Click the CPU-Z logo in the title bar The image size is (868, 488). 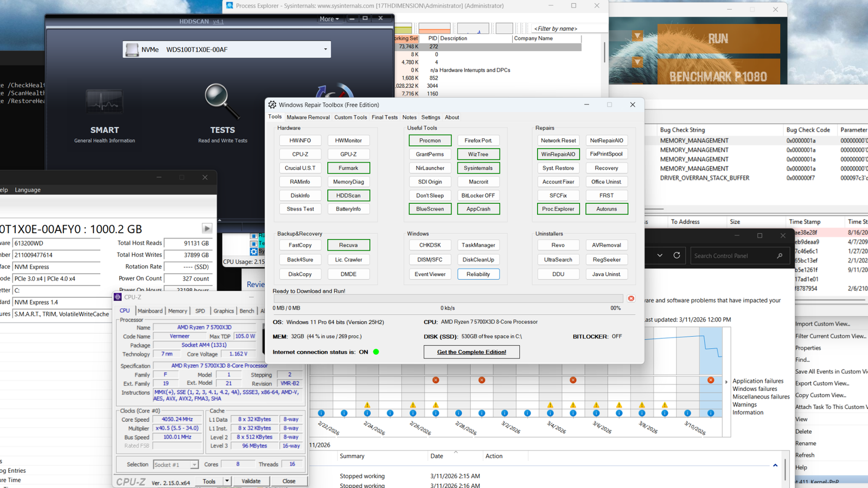pos(117,297)
